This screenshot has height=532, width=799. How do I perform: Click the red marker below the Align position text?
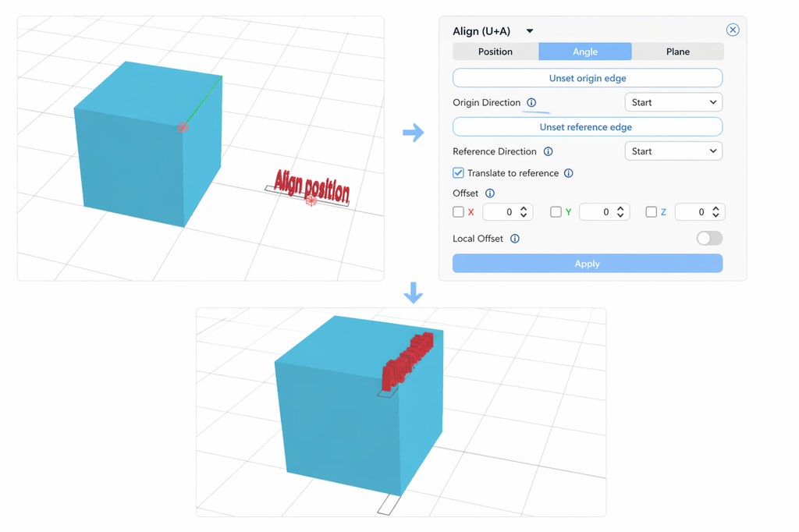pos(311,200)
